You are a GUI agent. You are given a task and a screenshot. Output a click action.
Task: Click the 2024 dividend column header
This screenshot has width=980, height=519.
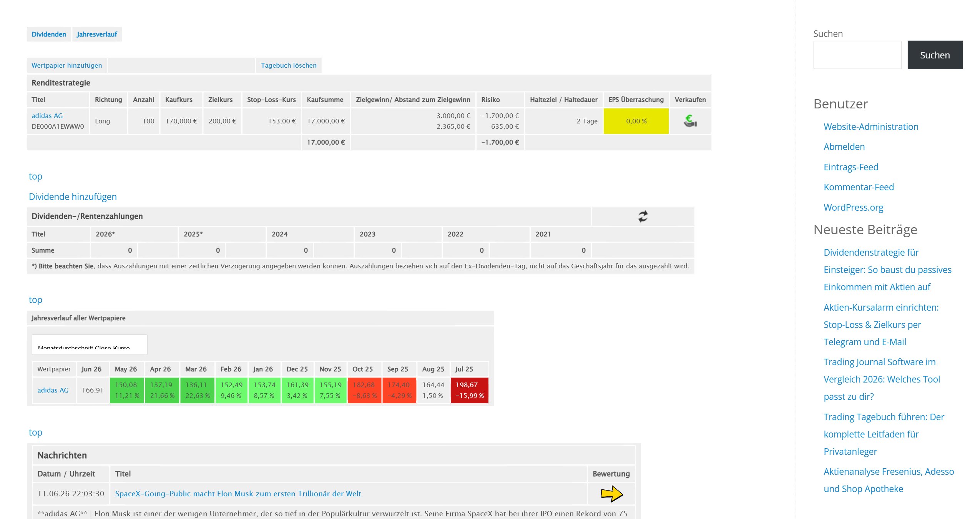310,234
